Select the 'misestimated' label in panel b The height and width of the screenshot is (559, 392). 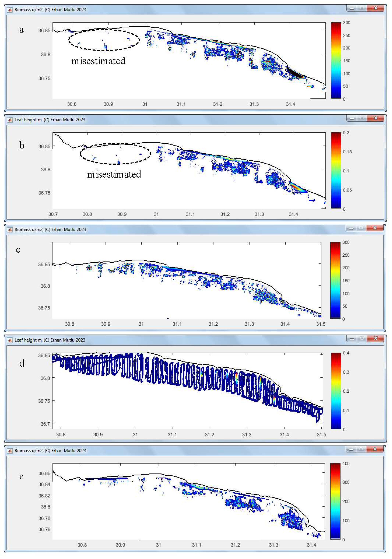[114, 174]
